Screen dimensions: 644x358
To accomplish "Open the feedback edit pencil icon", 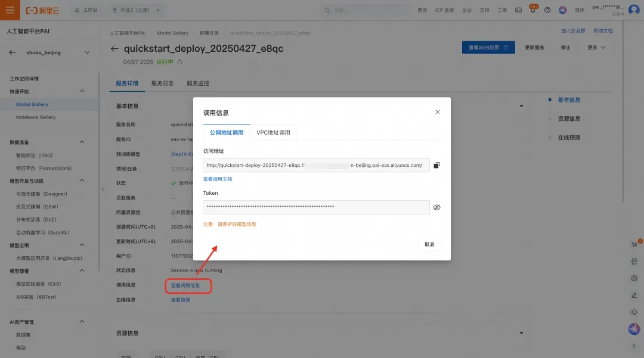I will (634, 295).
